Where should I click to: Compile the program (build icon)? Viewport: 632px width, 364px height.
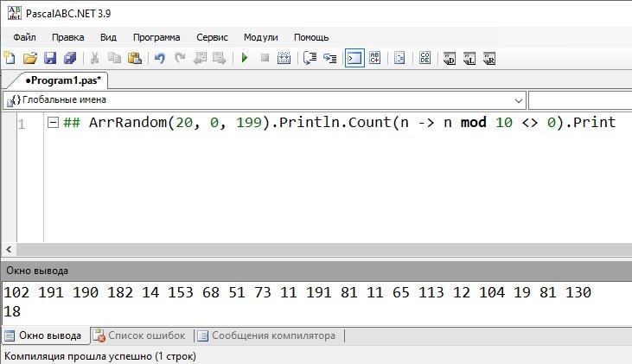[x=284, y=58]
